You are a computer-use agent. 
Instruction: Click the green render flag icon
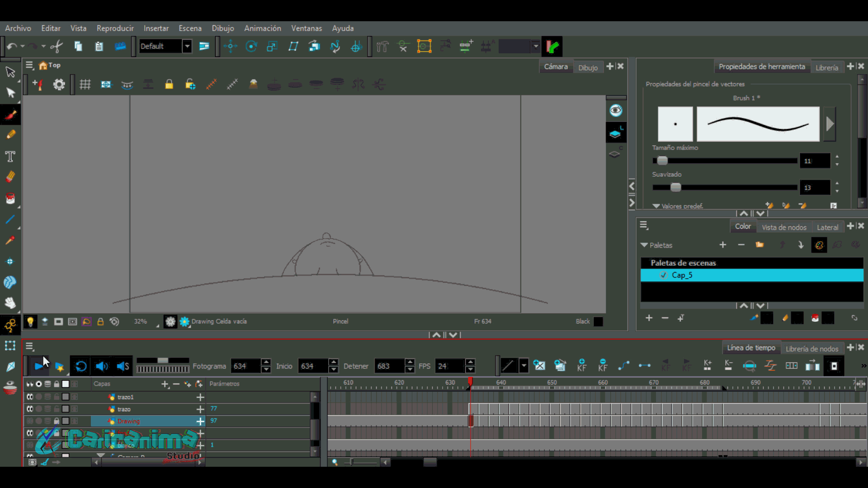click(x=552, y=46)
